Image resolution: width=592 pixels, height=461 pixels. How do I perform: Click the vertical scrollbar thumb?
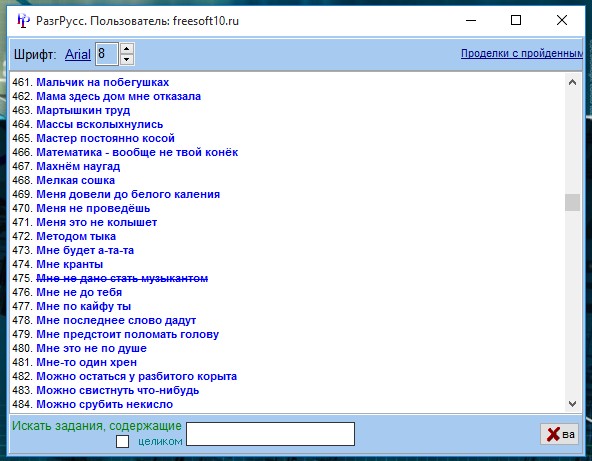pos(572,202)
